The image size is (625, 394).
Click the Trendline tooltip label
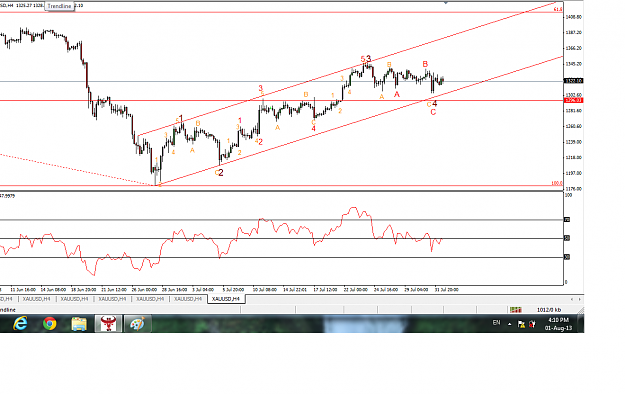59,6
